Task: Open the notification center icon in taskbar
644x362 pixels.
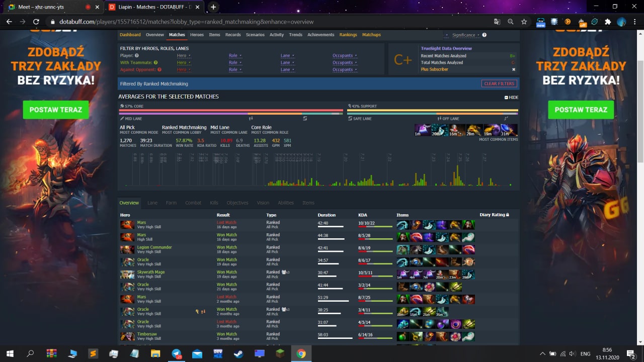Action: coord(630,353)
